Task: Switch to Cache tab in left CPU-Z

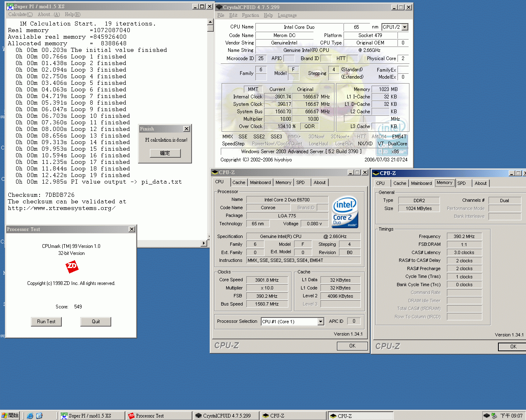Action: [238, 182]
